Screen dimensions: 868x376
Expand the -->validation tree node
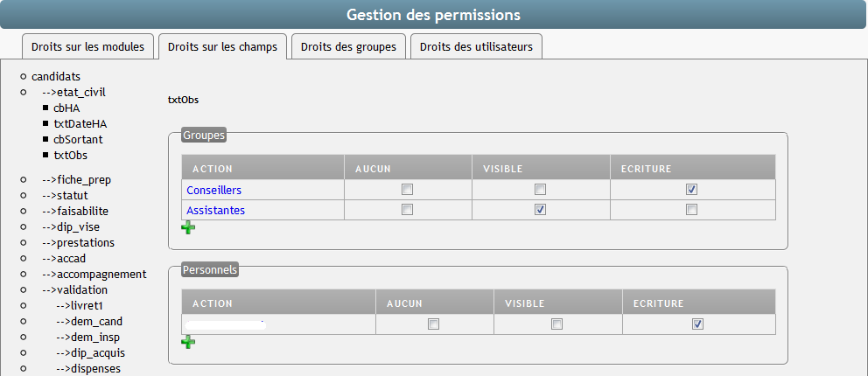coord(74,289)
